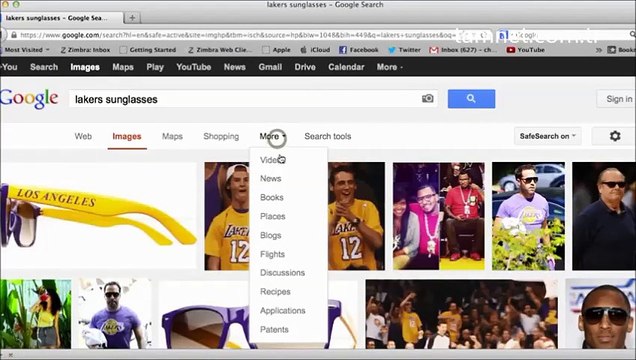The image size is (636, 360).
Task: Collapse the More search-type dropdown
Action: pos(273,137)
